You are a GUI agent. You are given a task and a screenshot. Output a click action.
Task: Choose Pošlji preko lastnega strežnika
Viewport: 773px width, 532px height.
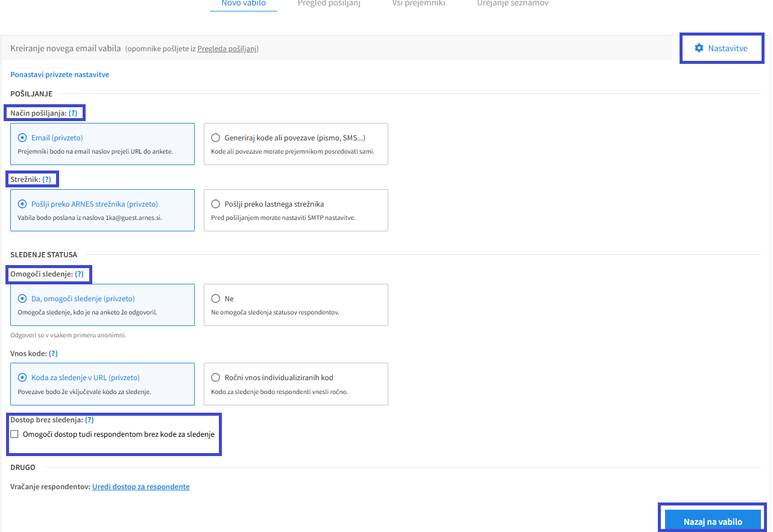296,210
